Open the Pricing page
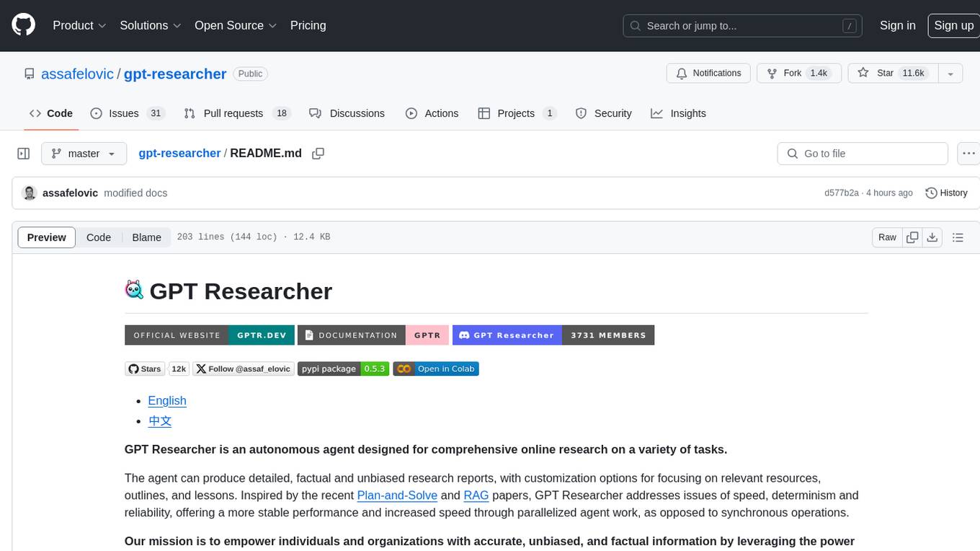The width and height of the screenshot is (980, 551). [x=308, y=25]
